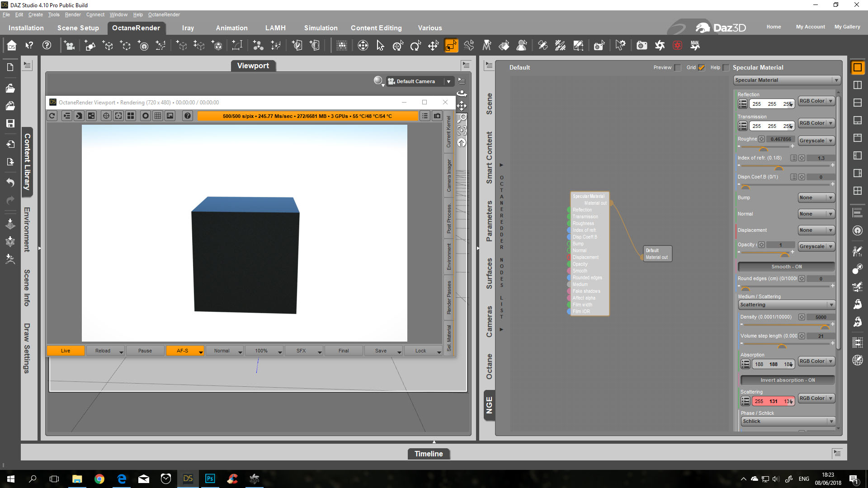Select the Rotate tool in toolbar

click(x=415, y=46)
